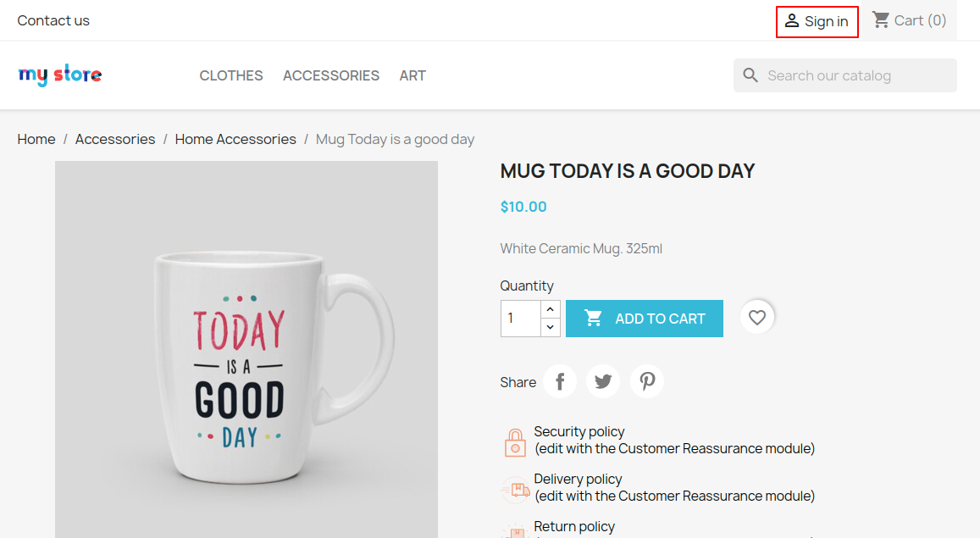The height and width of the screenshot is (538, 980).
Task: Open the Accessories menu
Action: coord(331,75)
